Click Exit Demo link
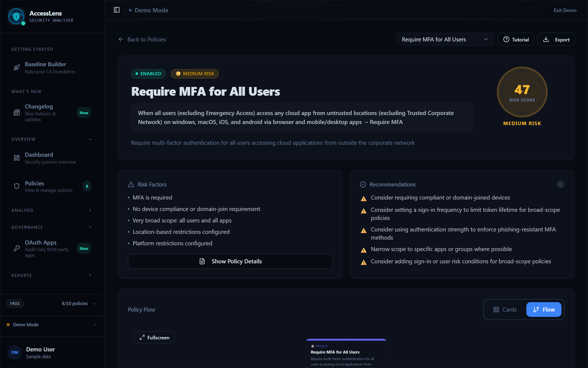588x368 pixels. click(x=565, y=10)
